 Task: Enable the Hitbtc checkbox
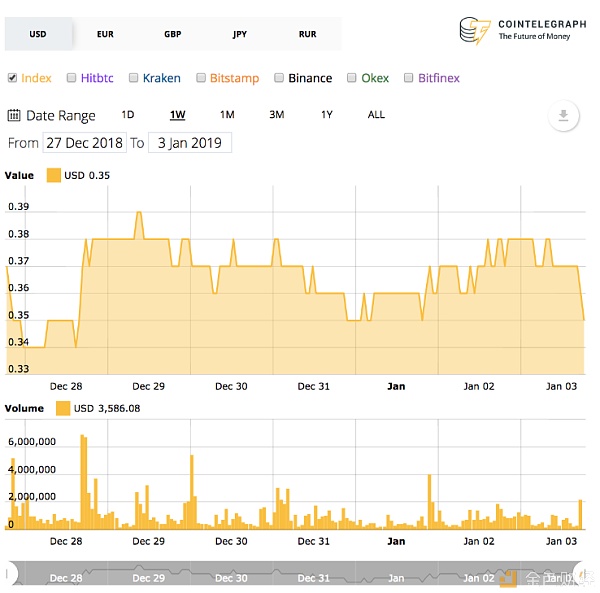[x=71, y=78]
